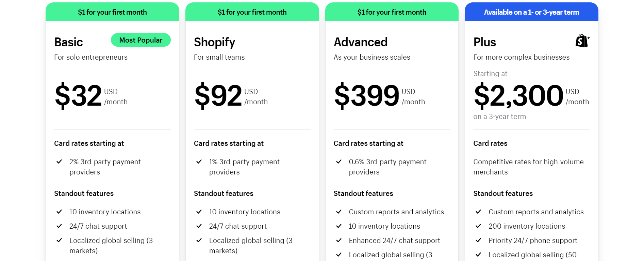Click the $2,300 Plus plan price
The image size is (644, 261).
518,96
